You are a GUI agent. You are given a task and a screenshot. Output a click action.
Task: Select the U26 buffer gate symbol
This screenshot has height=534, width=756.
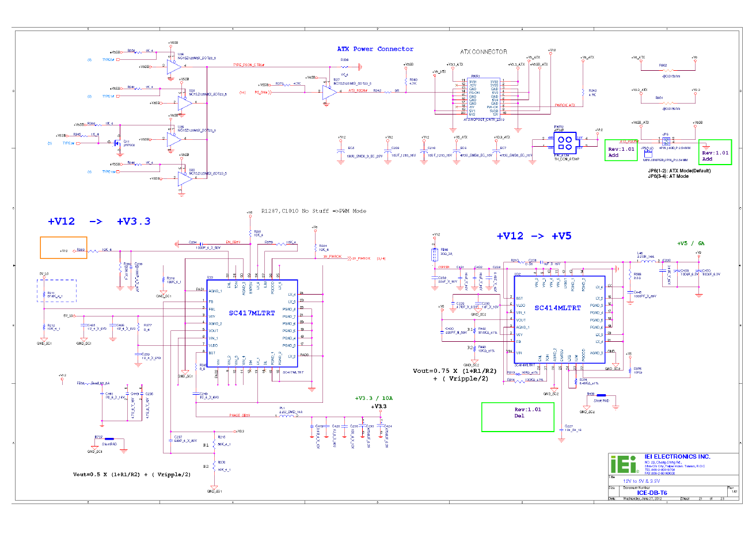tap(174, 67)
